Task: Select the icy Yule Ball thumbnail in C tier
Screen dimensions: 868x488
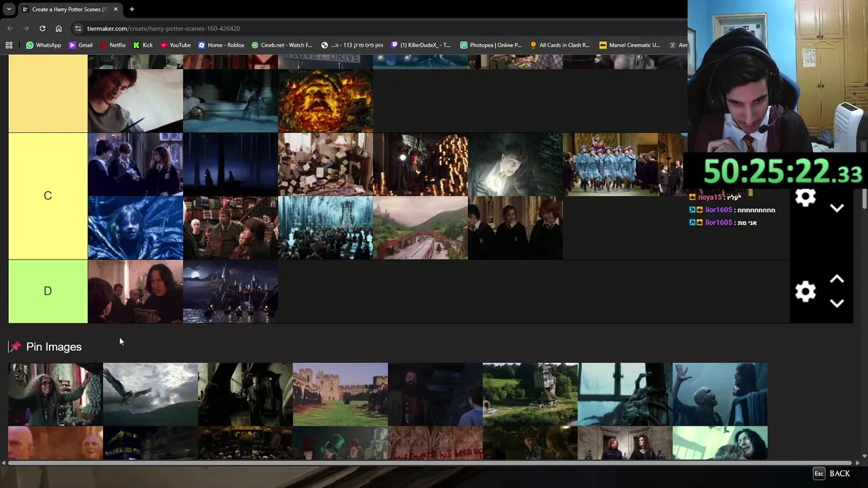Action: [325, 228]
